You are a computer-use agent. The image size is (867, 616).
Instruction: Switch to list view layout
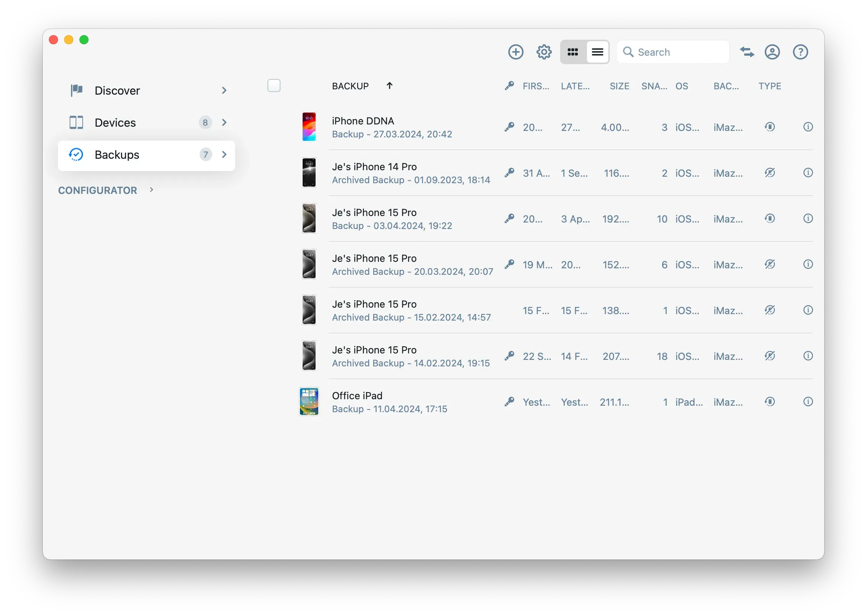[597, 52]
